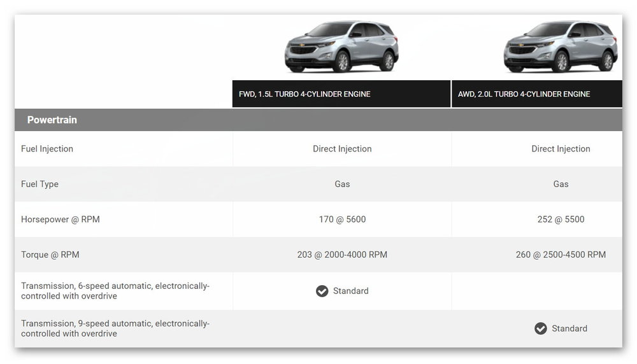
Task: Click Direct Injection under the FWD column
Action: (342, 149)
